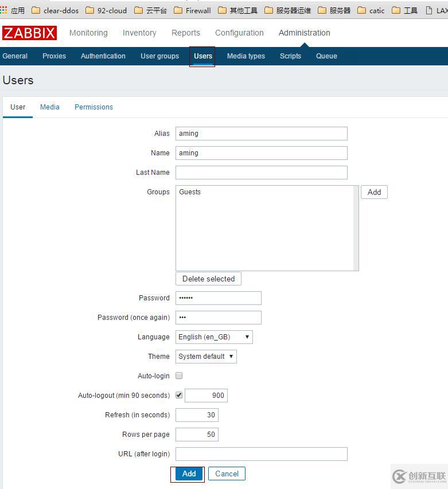Open the Monitoring menu

point(88,33)
